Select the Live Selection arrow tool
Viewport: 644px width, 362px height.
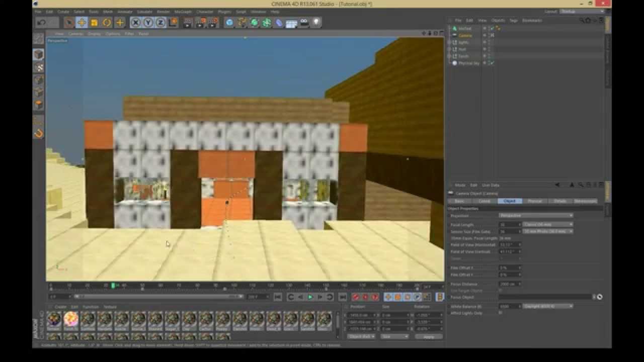click(69, 23)
